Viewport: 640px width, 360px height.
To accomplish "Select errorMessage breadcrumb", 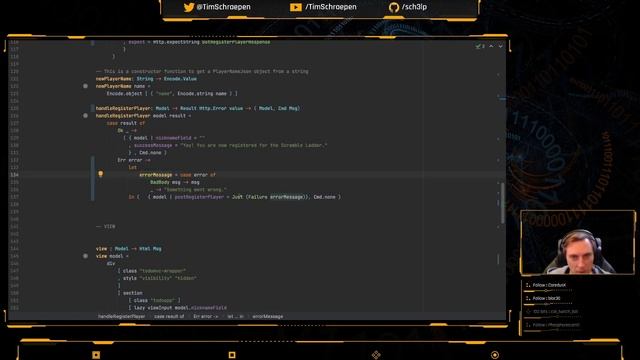I will tap(267, 316).
